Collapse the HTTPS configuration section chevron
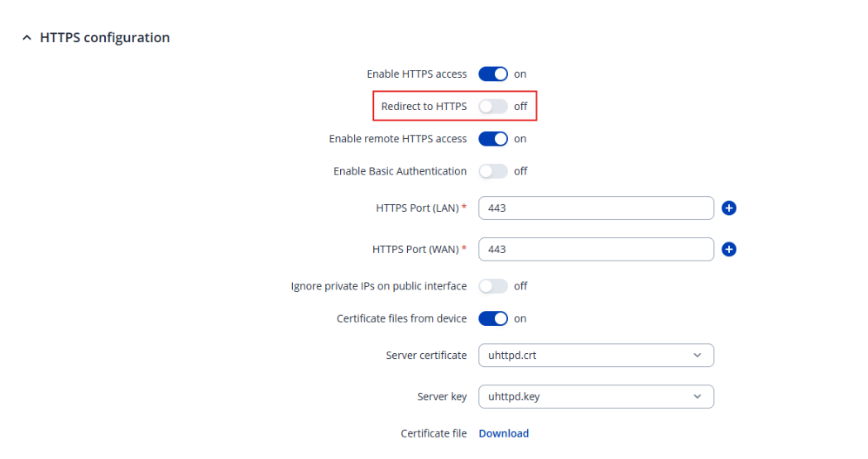This screenshot has width=868, height=459. tap(27, 38)
